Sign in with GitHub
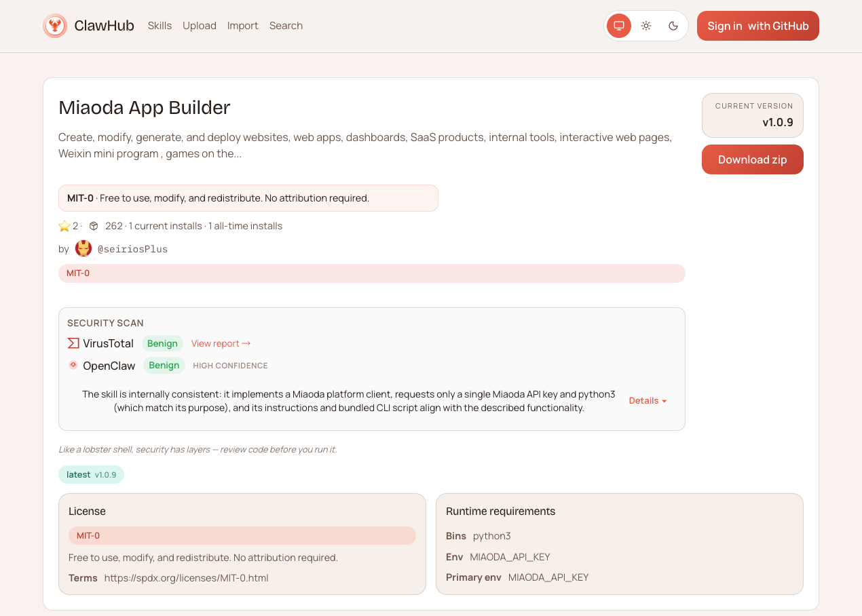The width and height of the screenshot is (862, 616). (x=757, y=26)
